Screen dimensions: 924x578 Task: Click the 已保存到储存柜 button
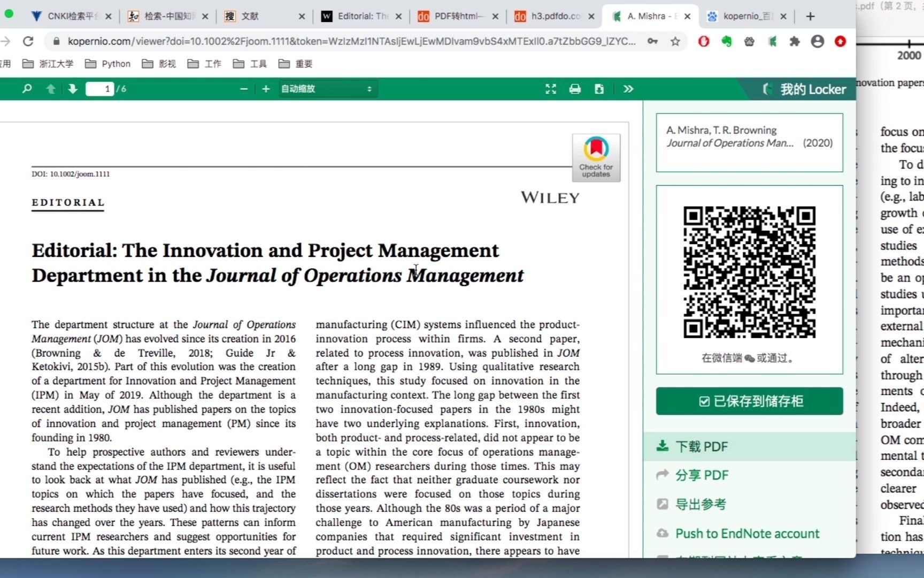[x=750, y=401]
